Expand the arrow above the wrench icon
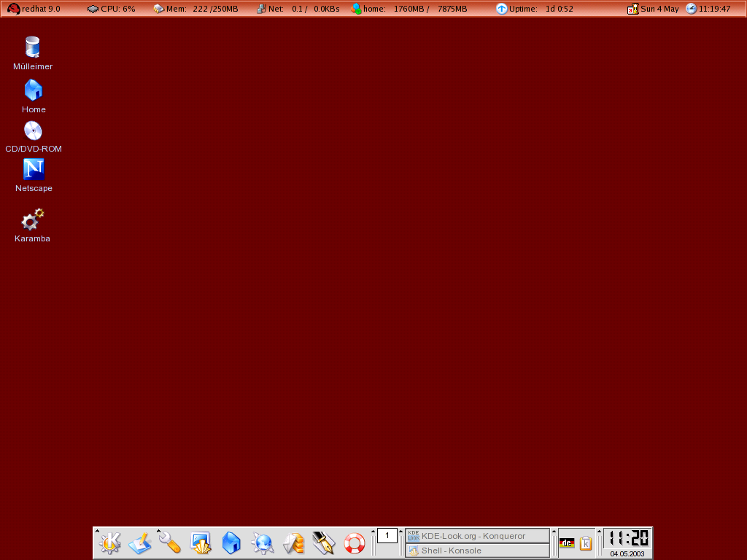 pos(158,531)
